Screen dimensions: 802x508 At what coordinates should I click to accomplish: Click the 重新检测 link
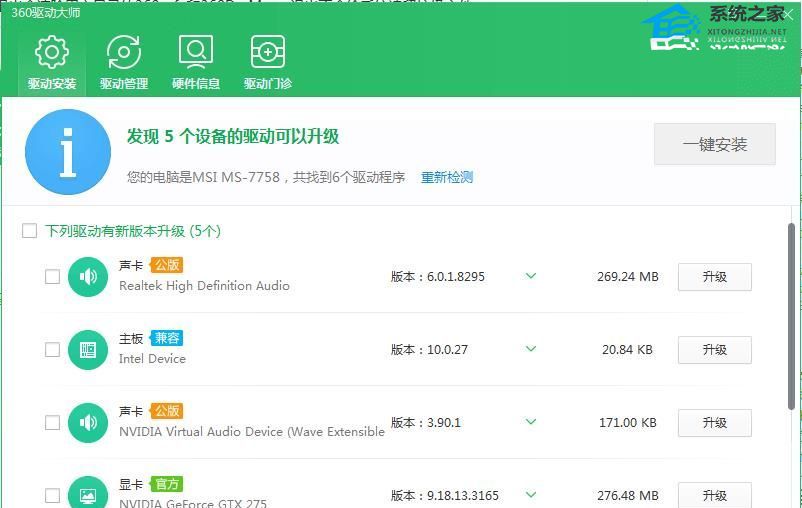(x=446, y=177)
